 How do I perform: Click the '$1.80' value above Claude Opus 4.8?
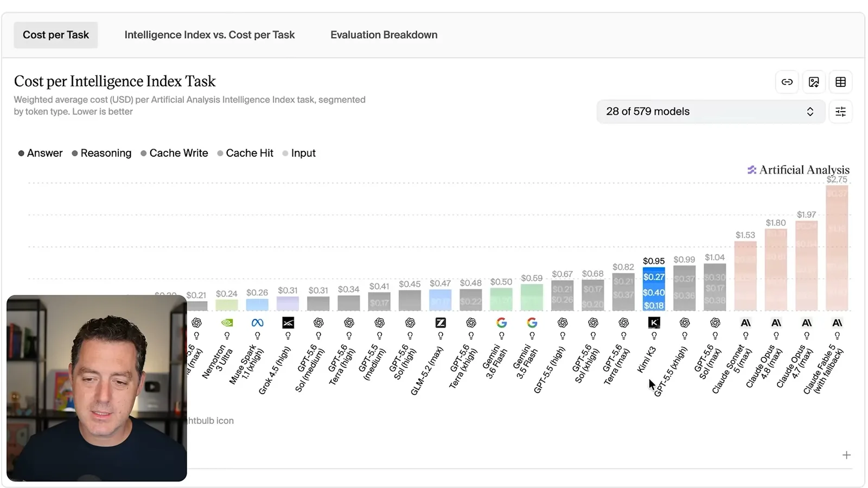point(776,223)
